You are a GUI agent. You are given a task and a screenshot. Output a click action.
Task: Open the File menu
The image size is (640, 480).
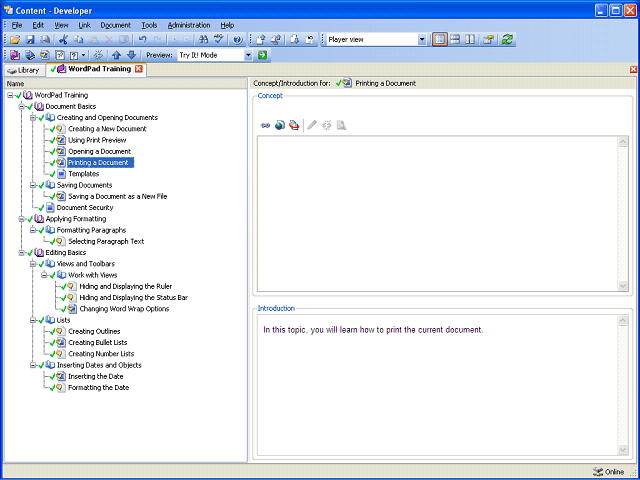(x=17, y=25)
